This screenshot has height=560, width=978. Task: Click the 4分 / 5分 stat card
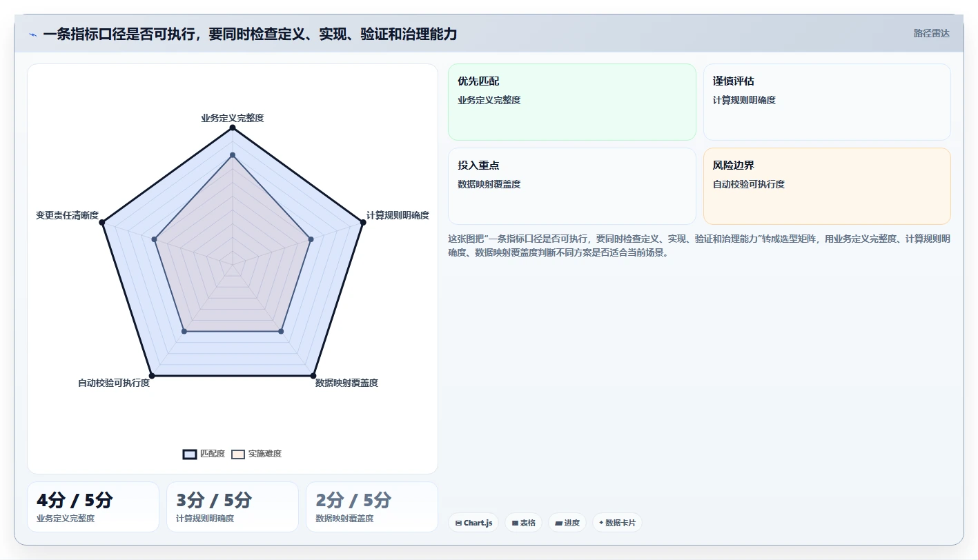coord(93,507)
